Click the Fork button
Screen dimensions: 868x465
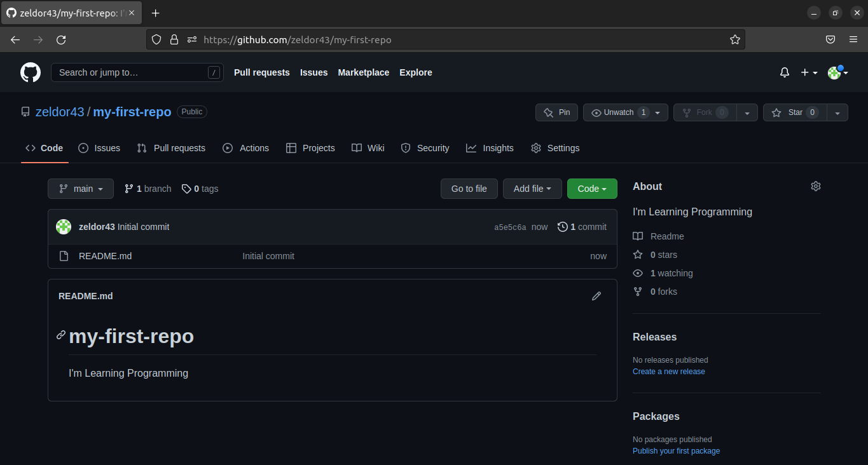[705, 112]
